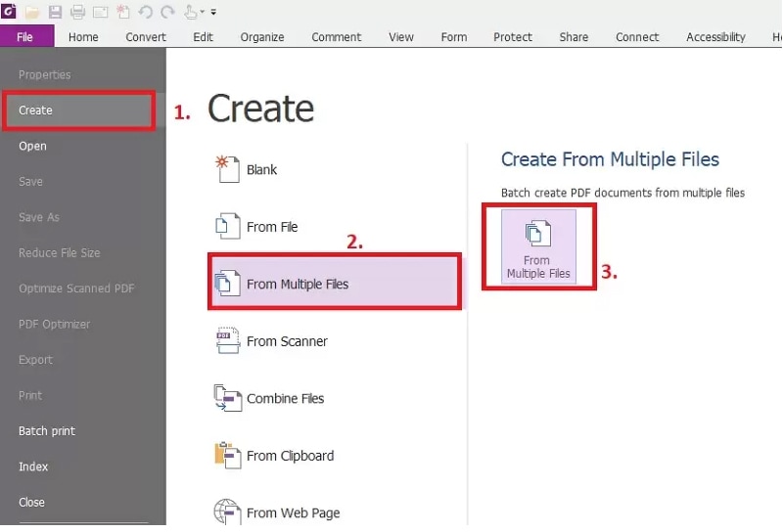Switch to the Convert ribbon tab
Screen dimensions: 783x532
(x=146, y=37)
